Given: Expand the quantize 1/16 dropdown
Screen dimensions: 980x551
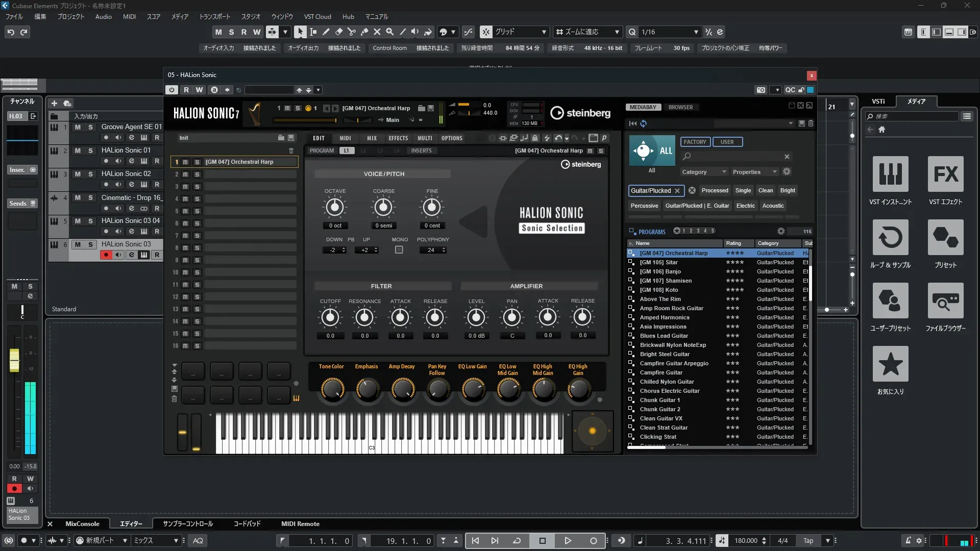Looking at the screenshot, I should (696, 32).
